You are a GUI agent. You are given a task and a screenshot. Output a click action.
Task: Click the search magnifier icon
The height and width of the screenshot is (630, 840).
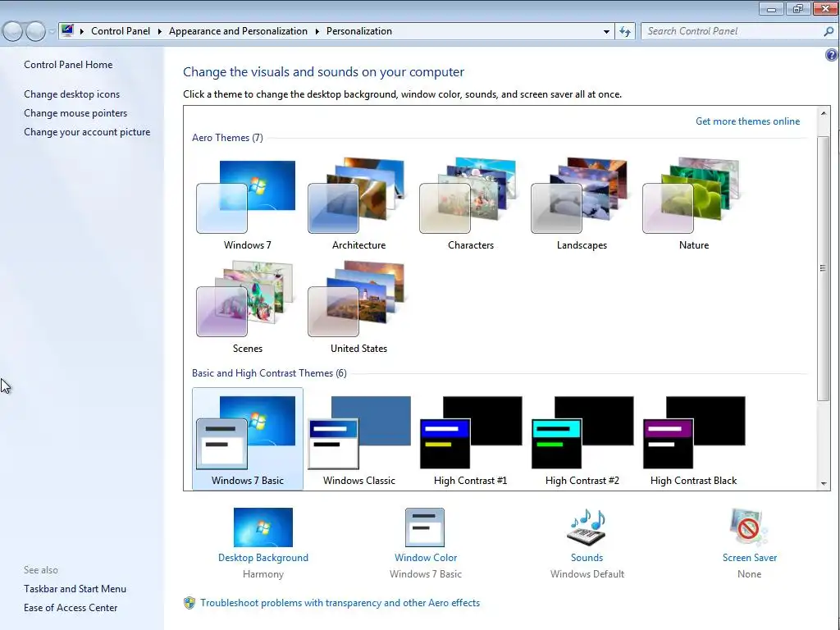tap(829, 32)
